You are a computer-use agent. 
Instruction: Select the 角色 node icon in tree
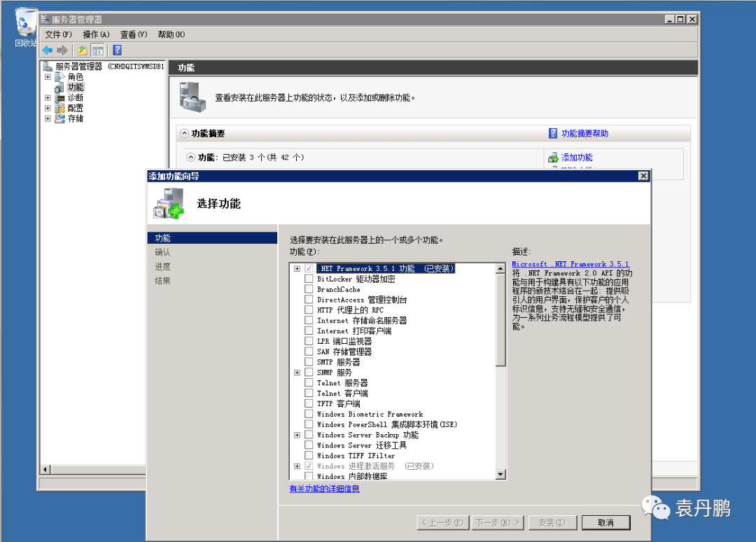(x=59, y=76)
